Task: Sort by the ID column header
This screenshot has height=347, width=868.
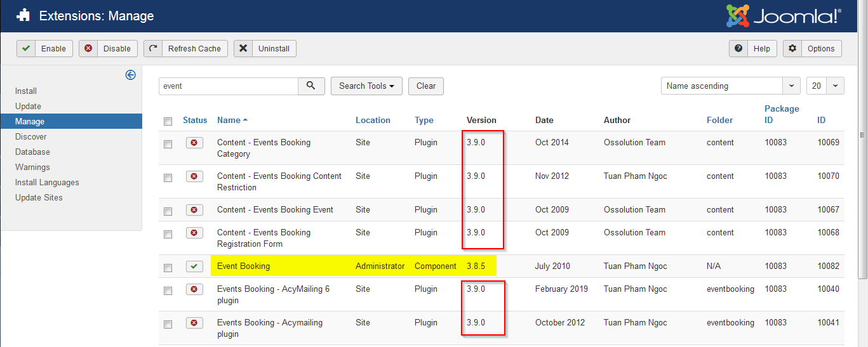Action: (822, 120)
